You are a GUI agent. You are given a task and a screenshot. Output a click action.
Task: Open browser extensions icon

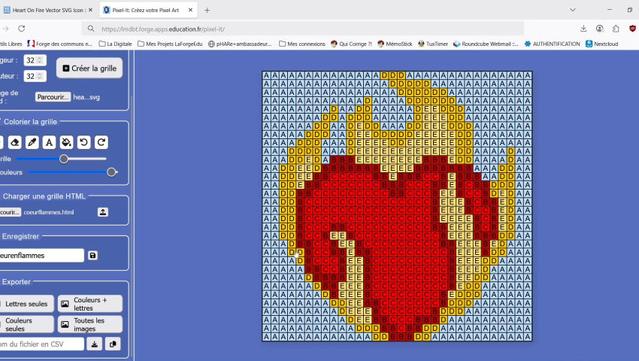(616, 29)
